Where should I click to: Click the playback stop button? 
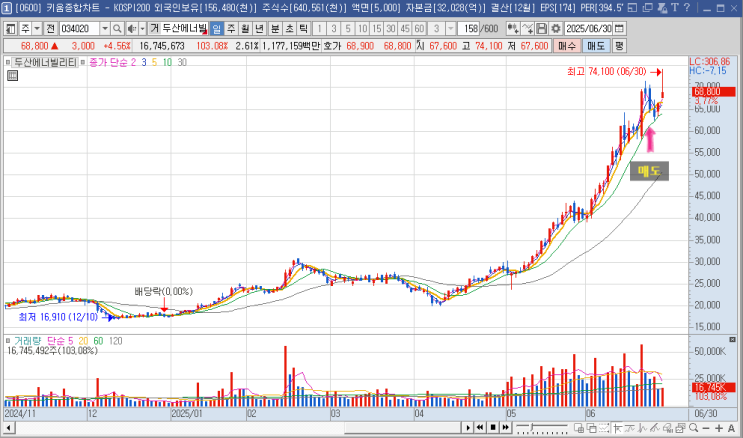(x=493, y=428)
